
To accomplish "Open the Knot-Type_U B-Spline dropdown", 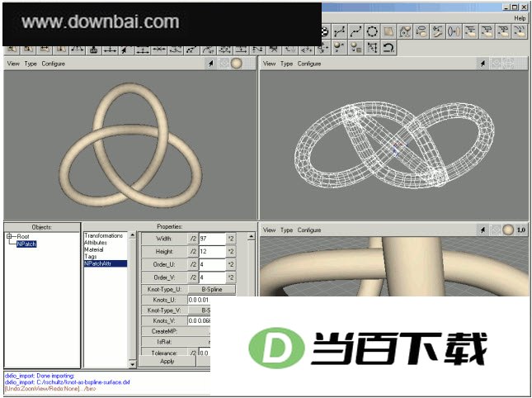I will (212, 289).
